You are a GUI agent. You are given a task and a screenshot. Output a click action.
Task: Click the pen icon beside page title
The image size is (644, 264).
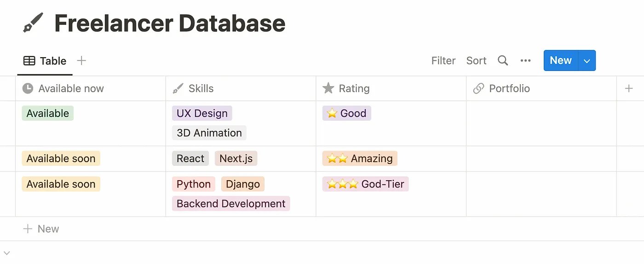point(33,23)
